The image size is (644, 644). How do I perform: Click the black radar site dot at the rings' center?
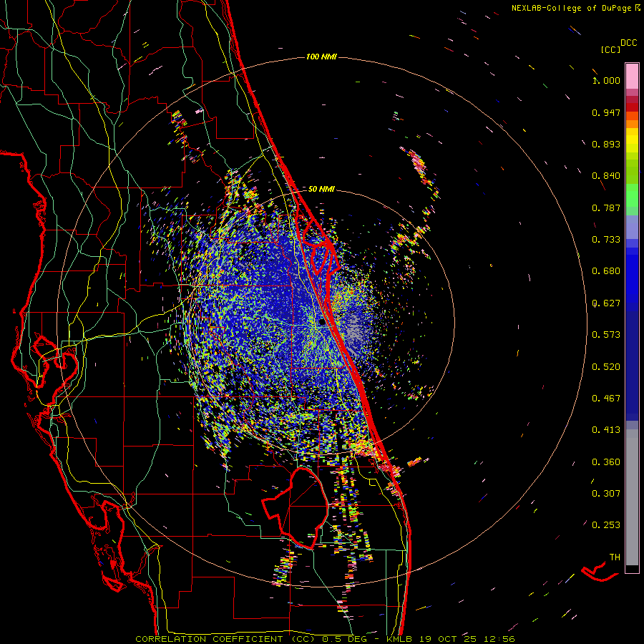[322, 323]
